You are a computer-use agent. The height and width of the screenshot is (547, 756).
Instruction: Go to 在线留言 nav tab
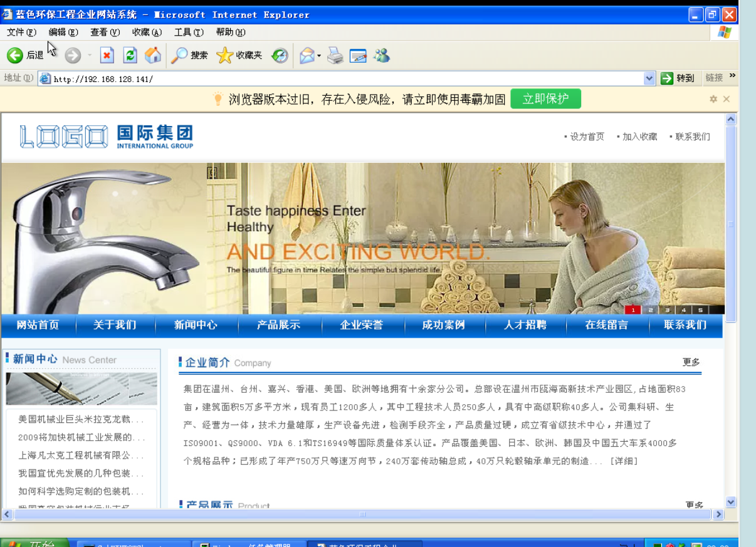(x=607, y=325)
